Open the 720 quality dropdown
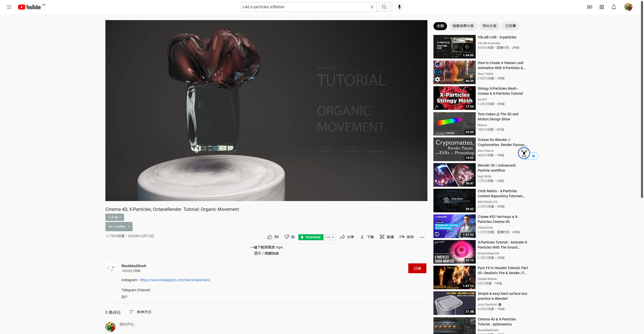The height and width of the screenshot is (334, 644). coord(330,237)
